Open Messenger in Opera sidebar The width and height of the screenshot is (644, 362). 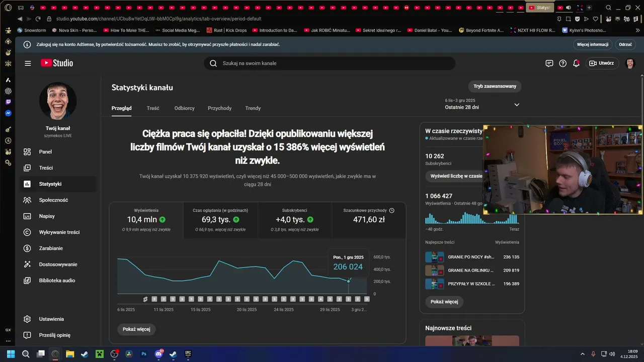(x=8, y=113)
